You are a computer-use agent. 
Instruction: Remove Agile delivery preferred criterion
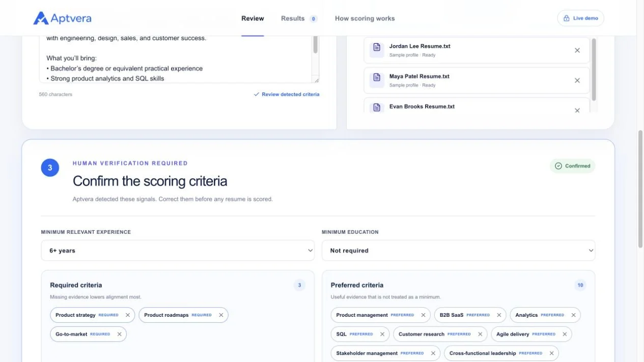pyautogui.click(x=565, y=334)
